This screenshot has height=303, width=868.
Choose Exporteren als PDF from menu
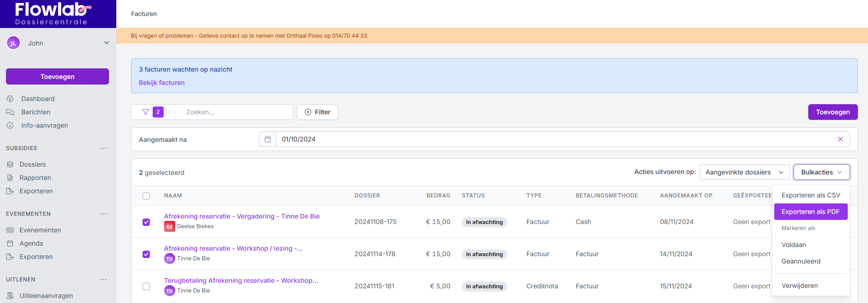click(x=810, y=212)
